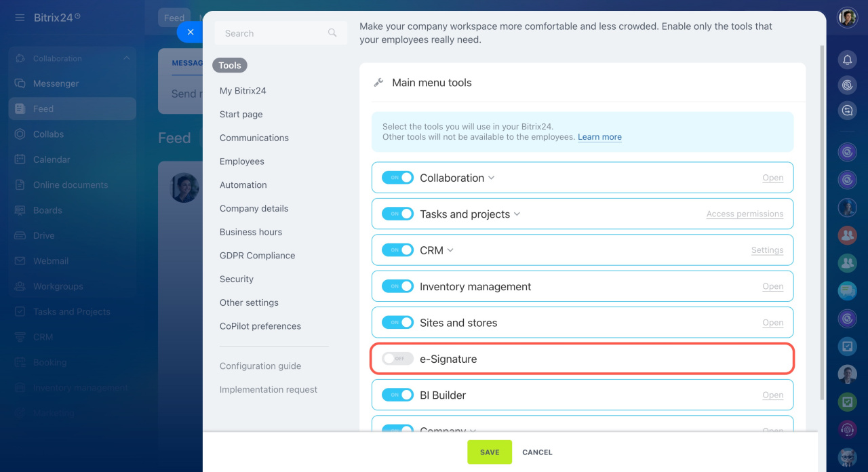868x472 pixels.
Task: Expand the Collaboration tool chevron
Action: coord(492,178)
